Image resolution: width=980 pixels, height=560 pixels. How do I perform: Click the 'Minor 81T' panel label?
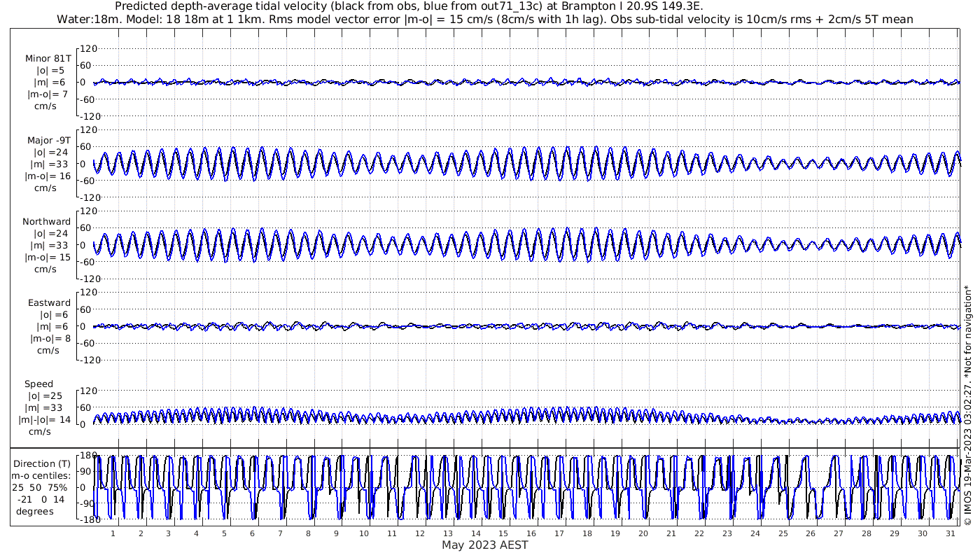point(48,59)
